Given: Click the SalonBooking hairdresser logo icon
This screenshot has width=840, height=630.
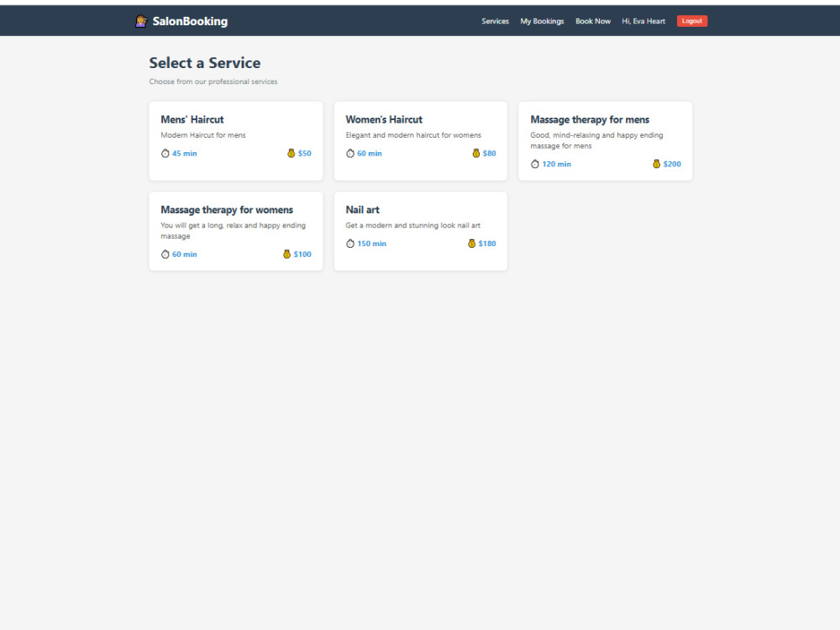Looking at the screenshot, I should point(141,21).
